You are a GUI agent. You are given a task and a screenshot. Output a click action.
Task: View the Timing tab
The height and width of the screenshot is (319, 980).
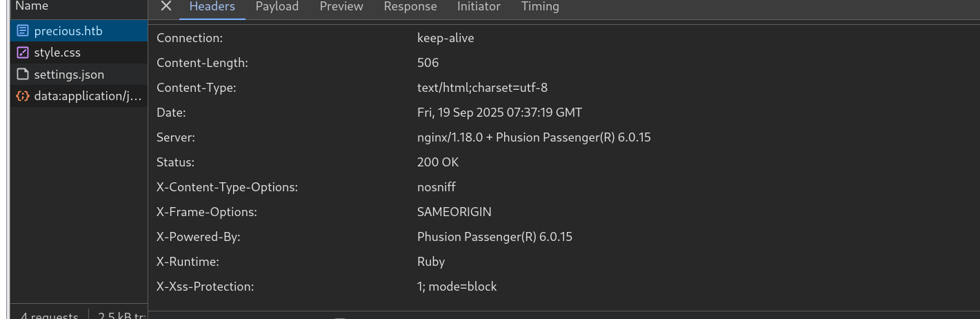(x=540, y=6)
